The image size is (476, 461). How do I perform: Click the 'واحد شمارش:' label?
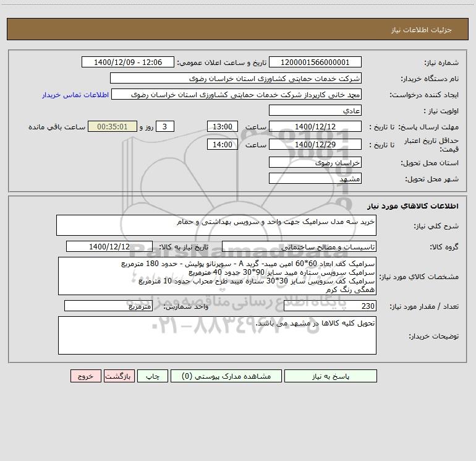click(186, 306)
